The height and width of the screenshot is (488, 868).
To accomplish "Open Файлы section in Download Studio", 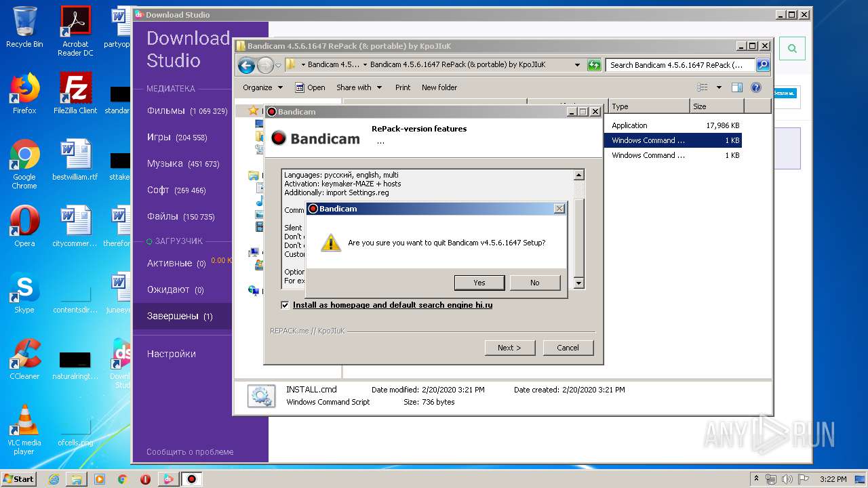I will tap(180, 217).
